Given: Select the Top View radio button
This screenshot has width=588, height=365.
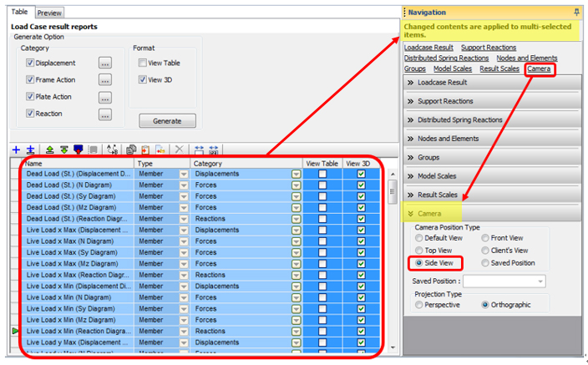Looking at the screenshot, I should click(419, 251).
